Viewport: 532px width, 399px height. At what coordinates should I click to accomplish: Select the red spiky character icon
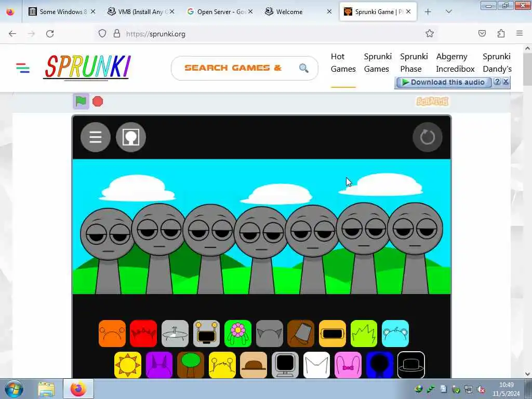pos(143,334)
